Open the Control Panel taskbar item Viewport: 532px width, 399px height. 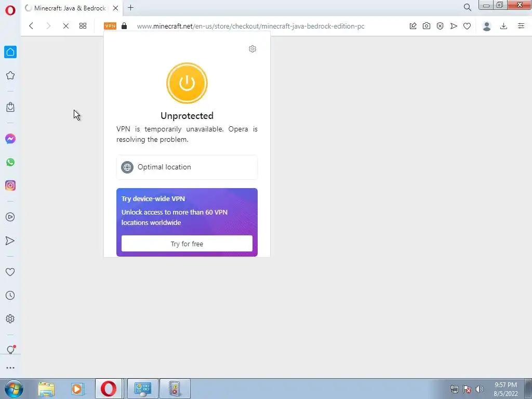click(x=142, y=389)
